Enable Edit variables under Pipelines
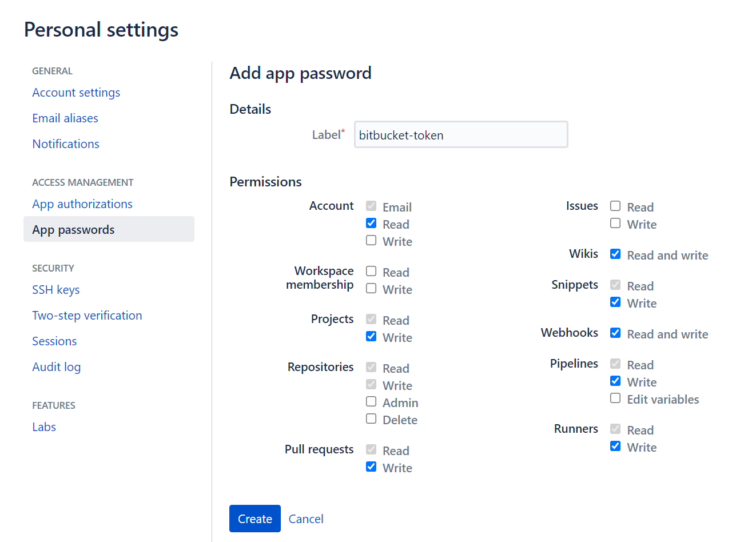The width and height of the screenshot is (756, 542). (615, 398)
